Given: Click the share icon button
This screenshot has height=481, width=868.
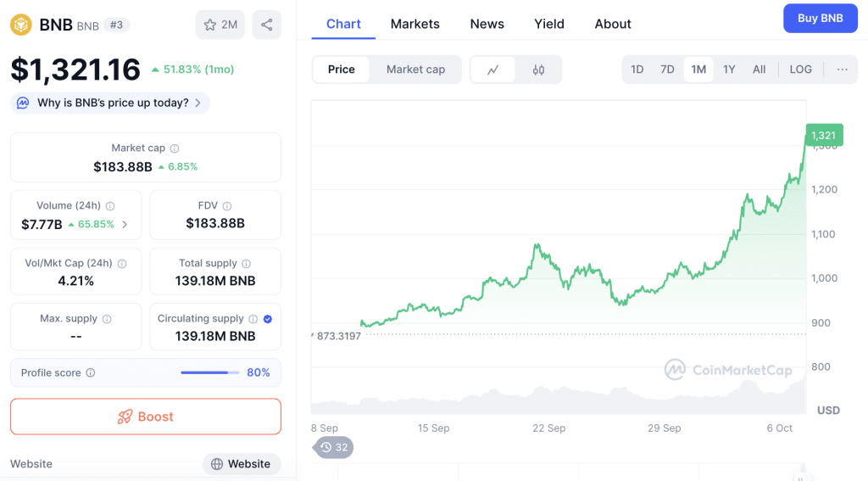Looking at the screenshot, I should point(266,25).
